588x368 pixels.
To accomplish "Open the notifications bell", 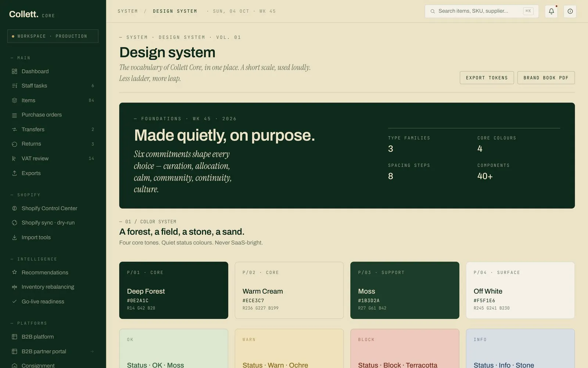I will tap(551, 11).
